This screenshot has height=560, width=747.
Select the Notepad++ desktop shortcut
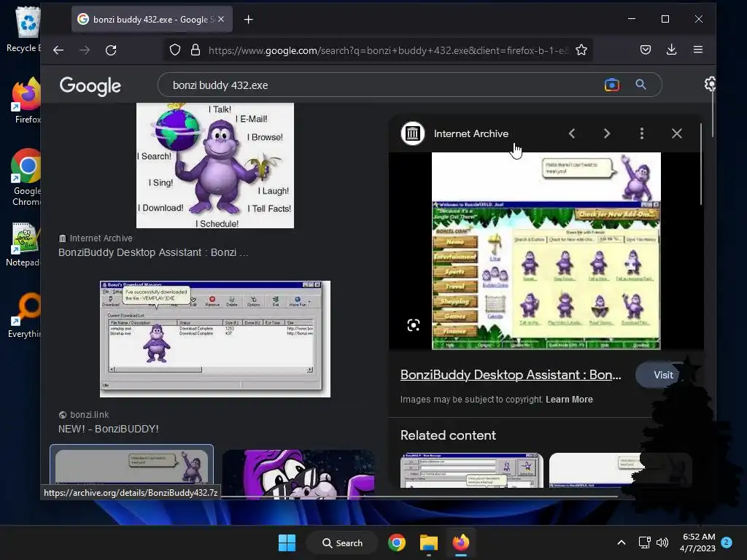[24, 244]
